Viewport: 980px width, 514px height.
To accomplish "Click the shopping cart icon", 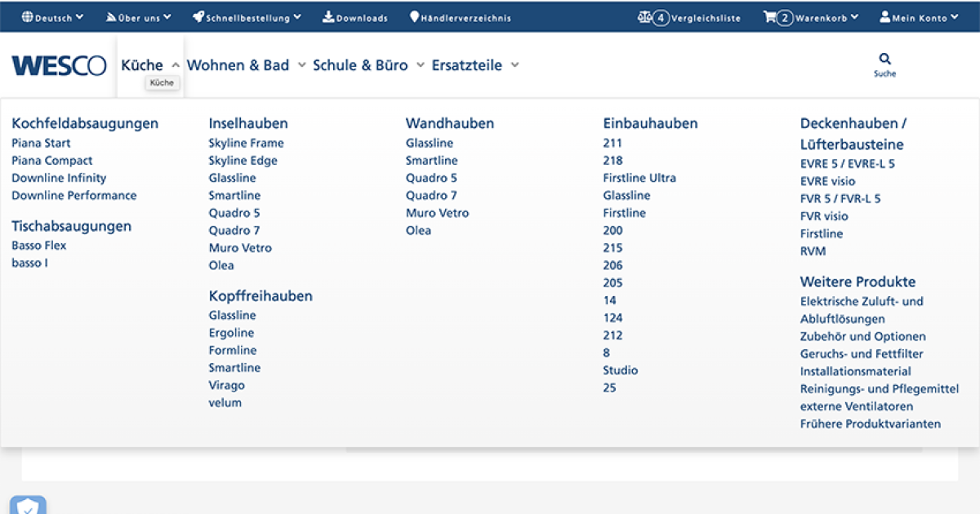I will (768, 17).
